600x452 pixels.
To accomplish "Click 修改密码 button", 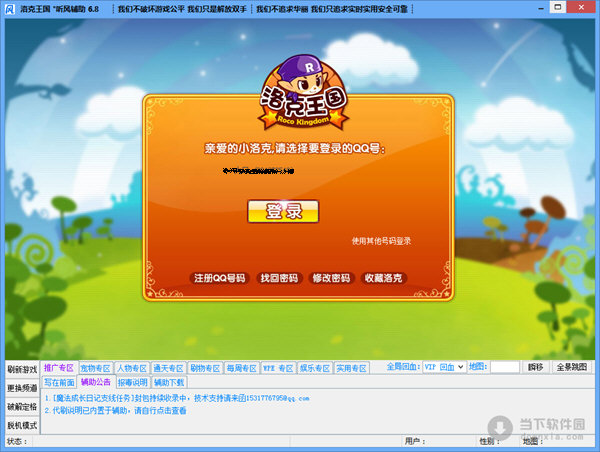I will coord(331,278).
